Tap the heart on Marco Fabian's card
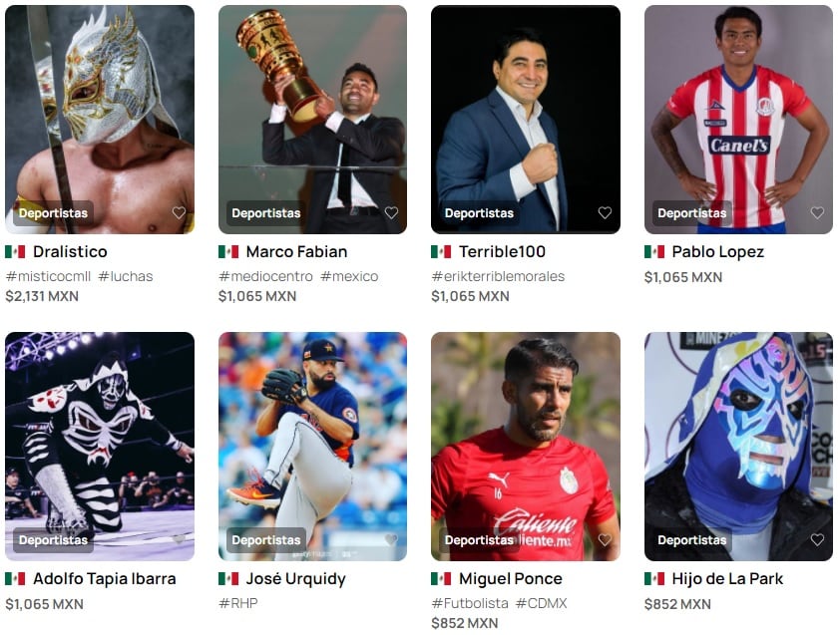 pos(392,213)
